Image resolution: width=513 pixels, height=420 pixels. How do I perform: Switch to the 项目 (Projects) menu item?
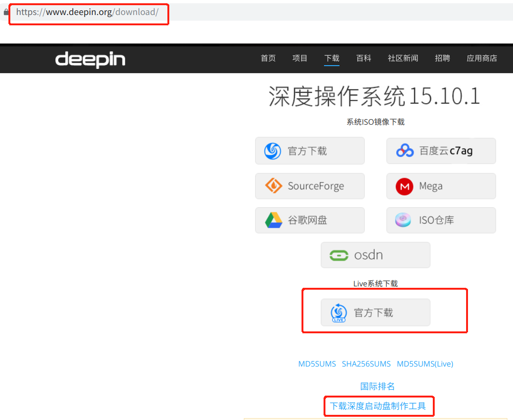tap(300, 58)
